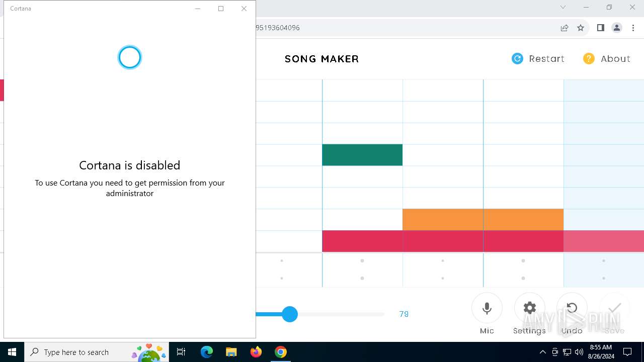This screenshot has height=362, width=644.
Task: Launch Microsoft Edge from the taskbar
Action: [207, 352]
